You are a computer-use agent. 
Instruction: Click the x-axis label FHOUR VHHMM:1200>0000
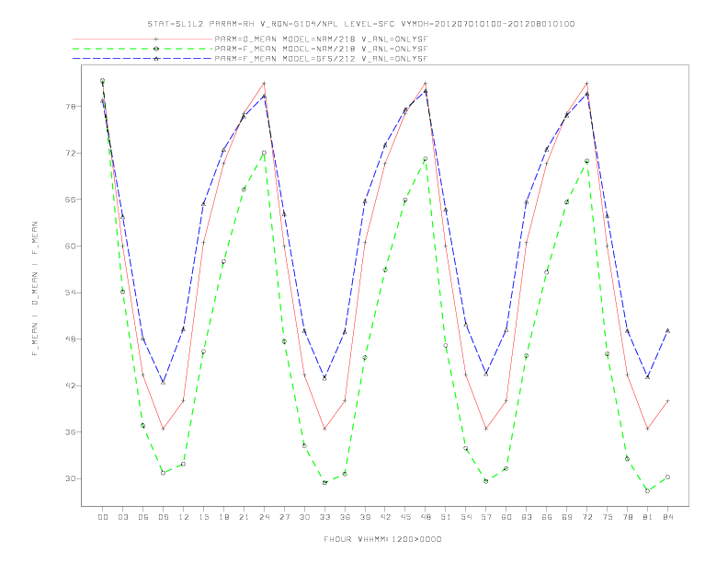coord(382,539)
